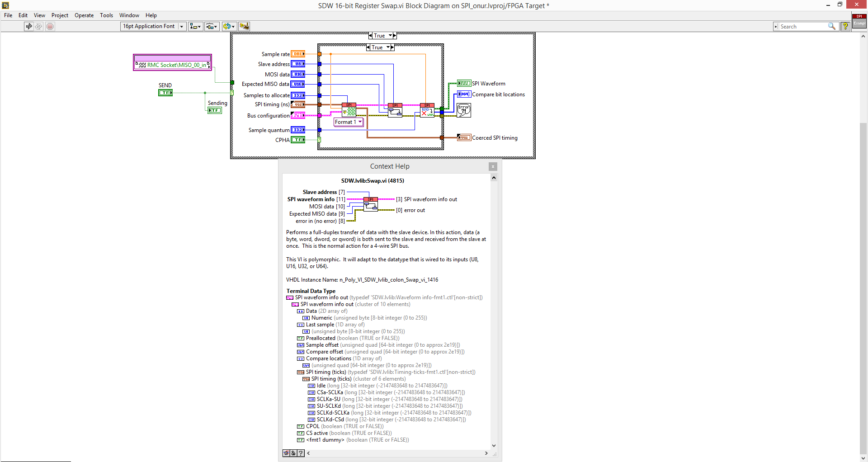Toggle the Lock Context Help padlock
868x462 pixels.
(293, 453)
